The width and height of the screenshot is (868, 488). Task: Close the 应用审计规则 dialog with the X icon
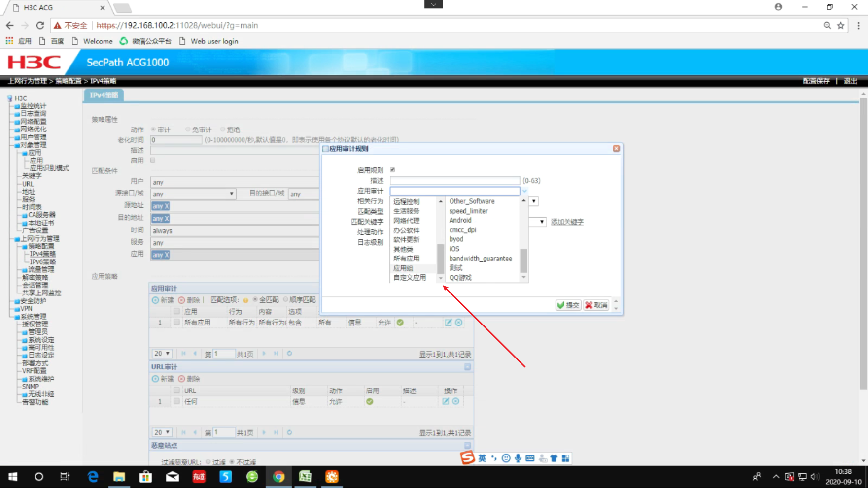click(x=616, y=148)
